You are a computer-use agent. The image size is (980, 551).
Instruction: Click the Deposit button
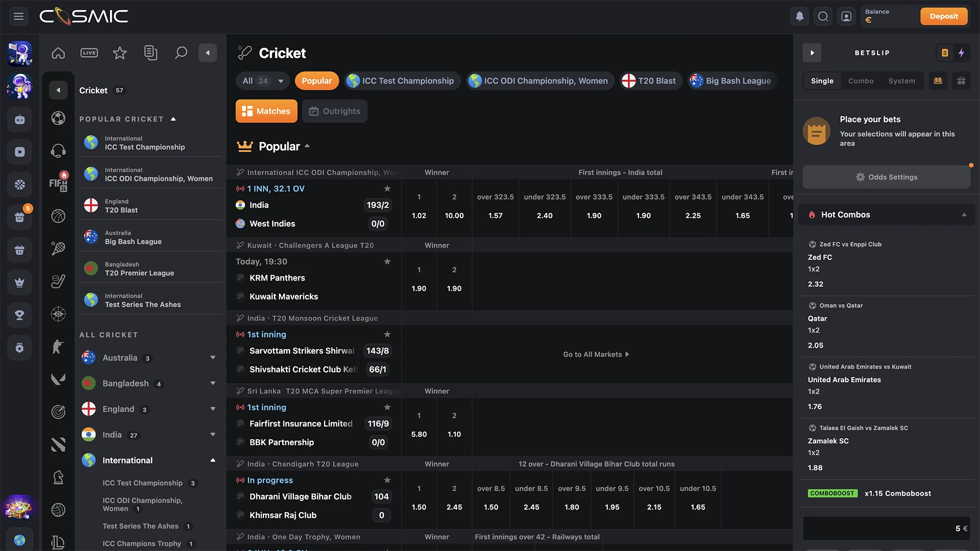point(944,16)
